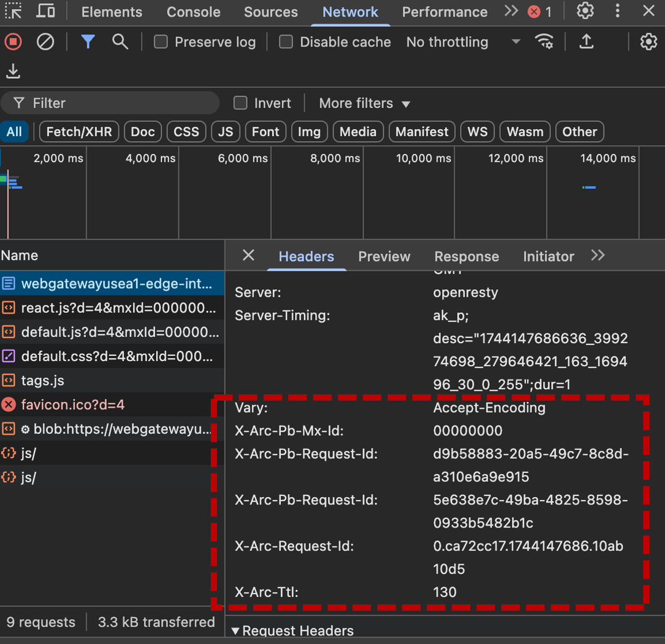Clear the network log
Screen dimensions: 665x644
45,42
